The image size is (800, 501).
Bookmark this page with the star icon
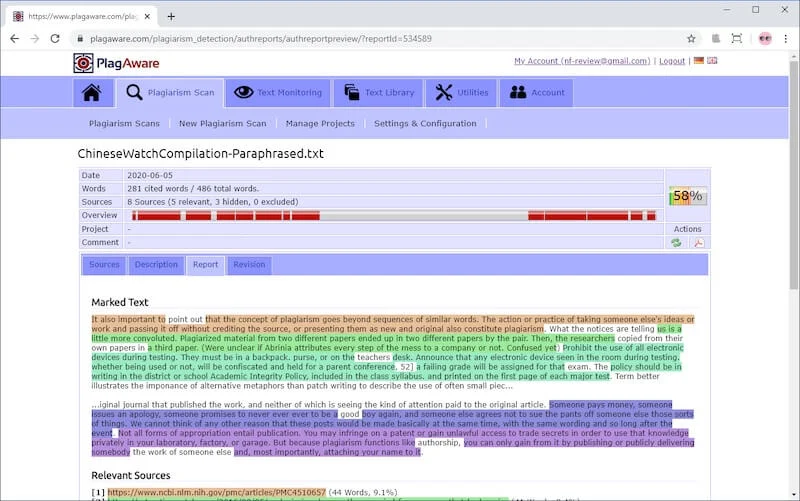click(x=691, y=39)
